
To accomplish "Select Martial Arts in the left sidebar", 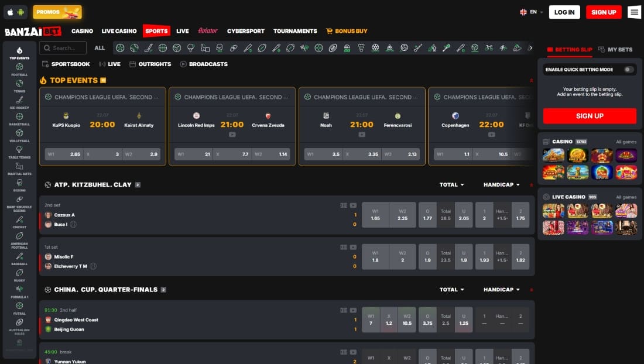I will point(19,169).
